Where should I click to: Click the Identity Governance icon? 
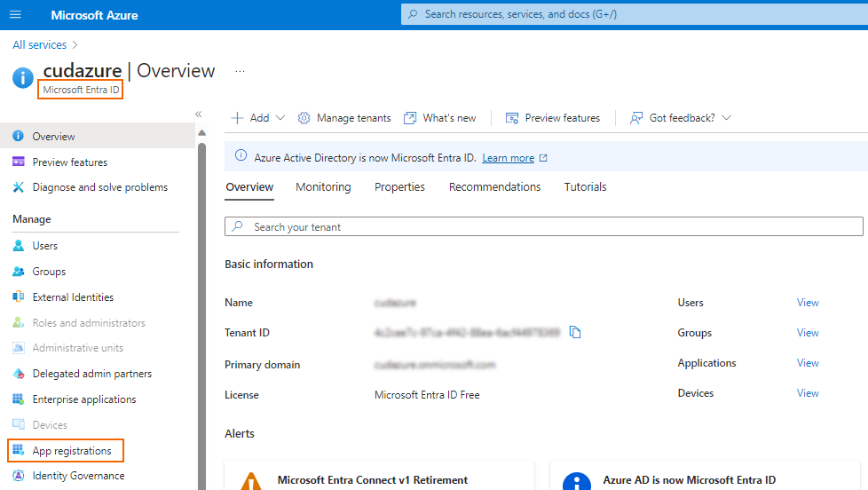tap(19, 475)
